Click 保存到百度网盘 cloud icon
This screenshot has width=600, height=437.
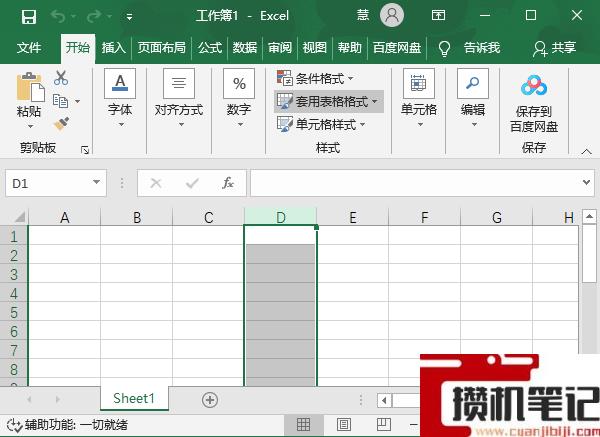point(534,86)
